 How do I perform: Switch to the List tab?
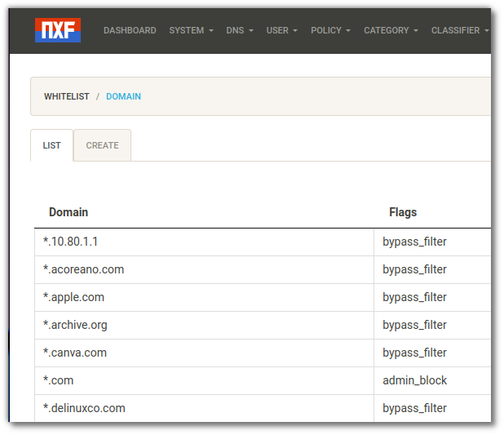[x=52, y=145]
